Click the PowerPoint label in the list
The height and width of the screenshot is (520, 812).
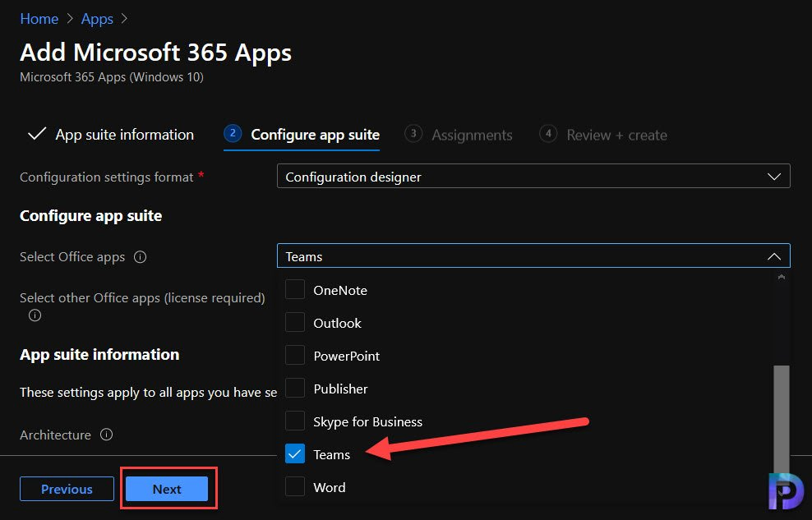click(347, 356)
